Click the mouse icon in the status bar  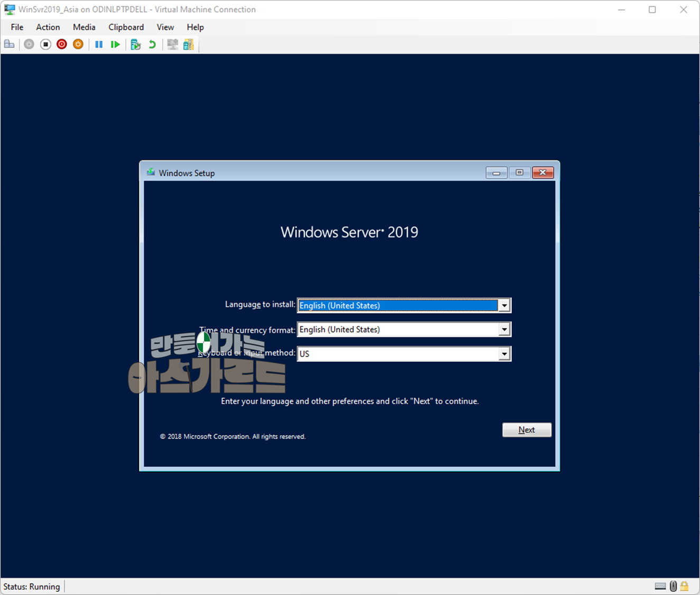(673, 586)
